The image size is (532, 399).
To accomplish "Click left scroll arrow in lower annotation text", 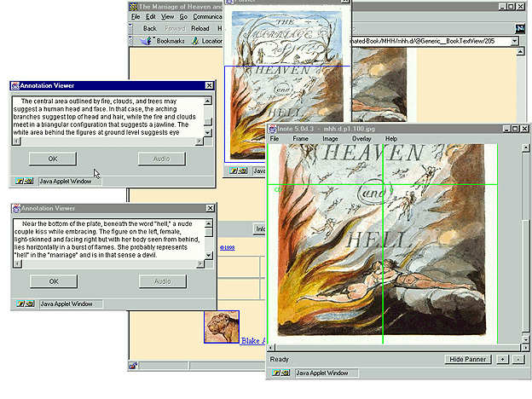I will [17, 263].
